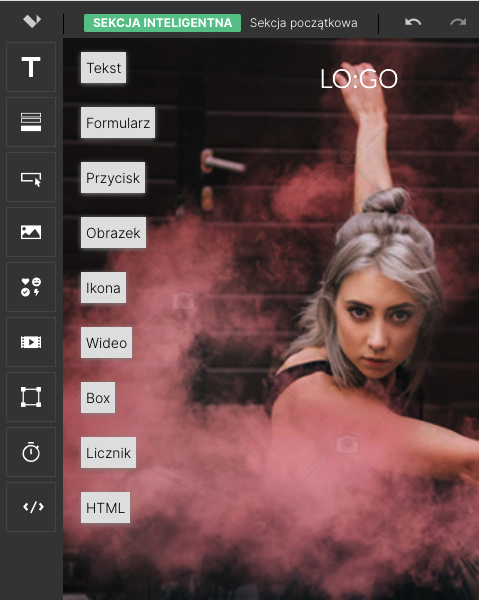Redo the last action
Screen dimensions: 479x600
pyautogui.click(x=458, y=22)
